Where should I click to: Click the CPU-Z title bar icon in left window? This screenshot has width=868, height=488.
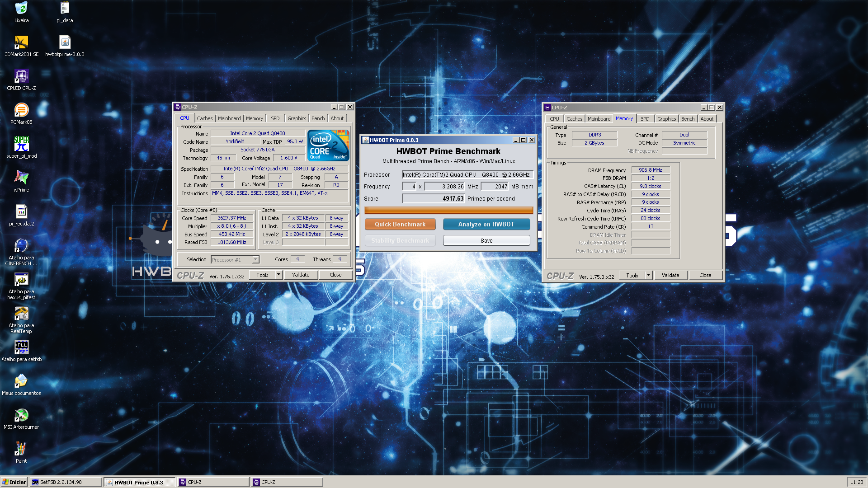178,107
